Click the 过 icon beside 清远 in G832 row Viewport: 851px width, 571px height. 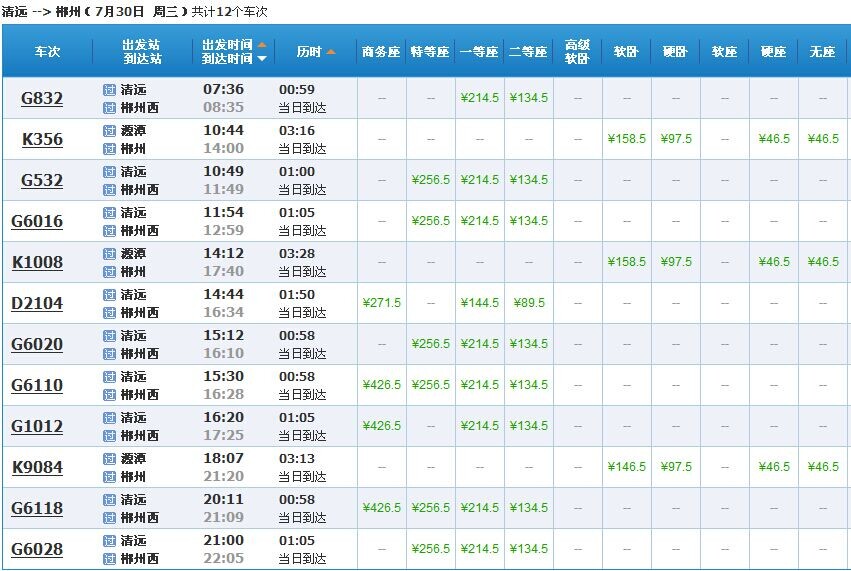point(109,89)
